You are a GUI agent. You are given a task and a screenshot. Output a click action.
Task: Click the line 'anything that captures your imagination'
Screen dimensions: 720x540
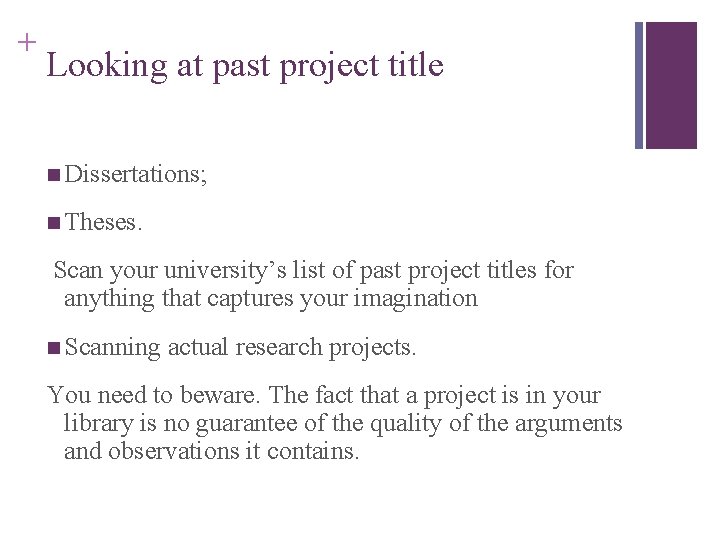(271, 299)
